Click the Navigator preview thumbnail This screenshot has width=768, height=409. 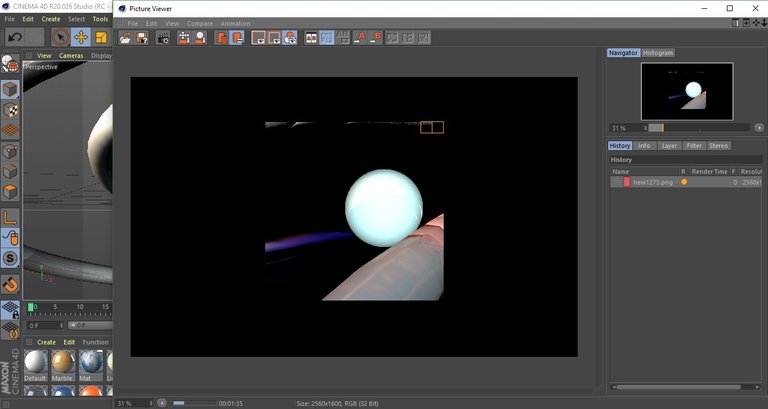click(687, 92)
